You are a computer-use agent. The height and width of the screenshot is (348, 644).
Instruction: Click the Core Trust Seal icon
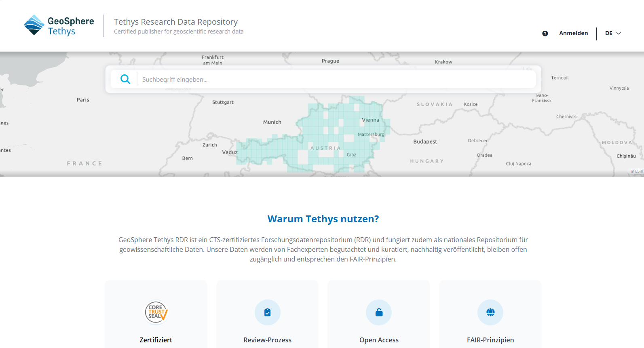[x=156, y=312]
